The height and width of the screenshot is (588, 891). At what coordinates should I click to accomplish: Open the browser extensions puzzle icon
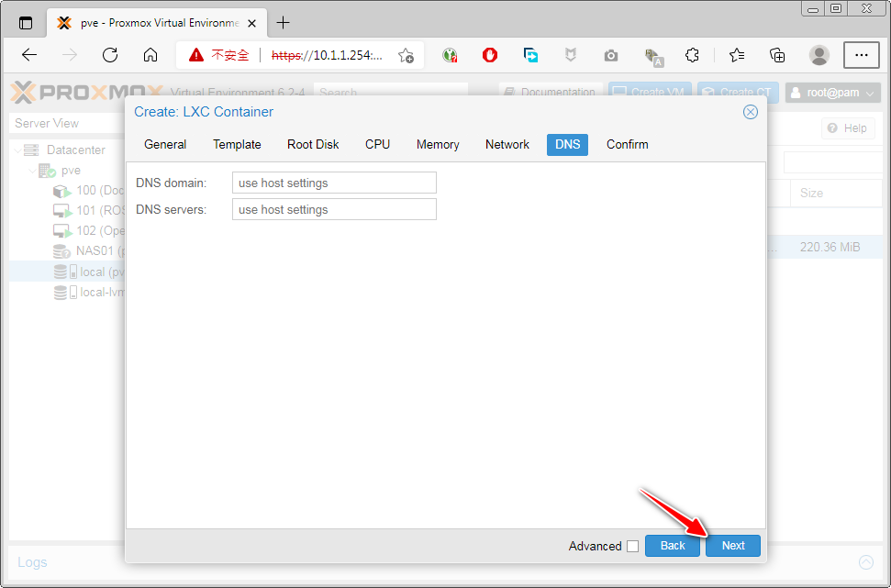693,55
